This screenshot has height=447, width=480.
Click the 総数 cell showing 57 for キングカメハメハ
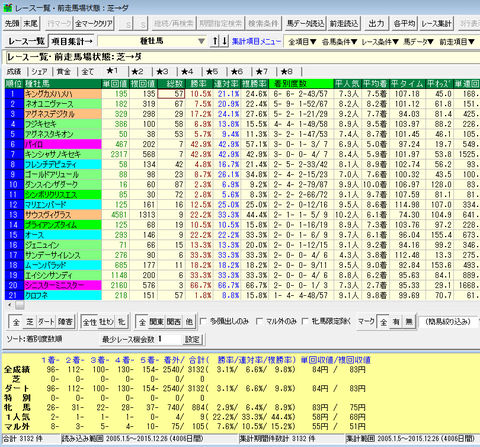pyautogui.click(x=171, y=94)
